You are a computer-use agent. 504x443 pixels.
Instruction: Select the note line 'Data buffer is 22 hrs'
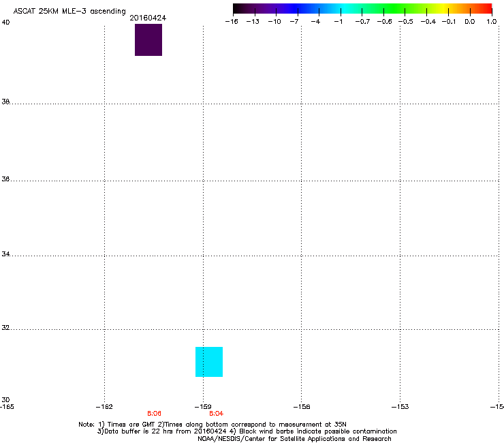pyautogui.click(x=139, y=431)
